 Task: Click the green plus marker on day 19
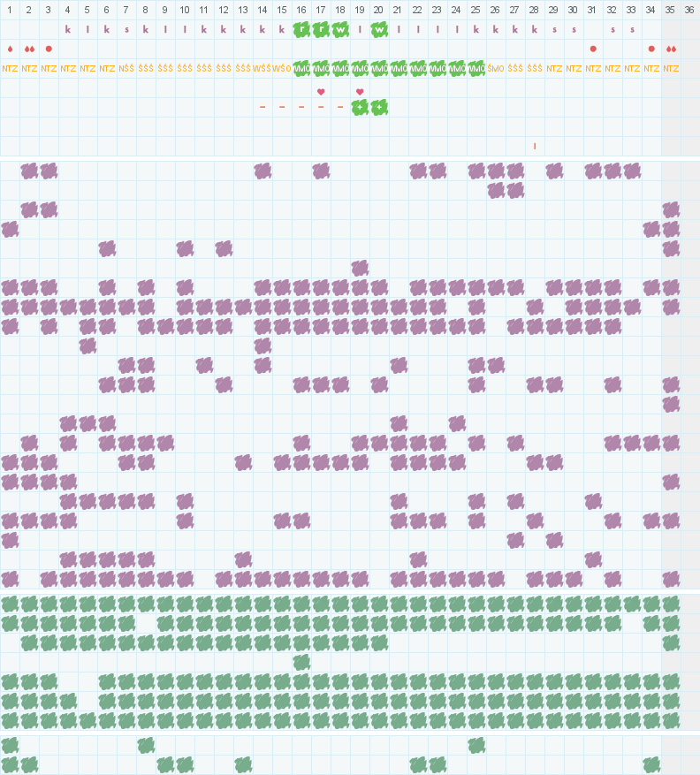pos(360,107)
